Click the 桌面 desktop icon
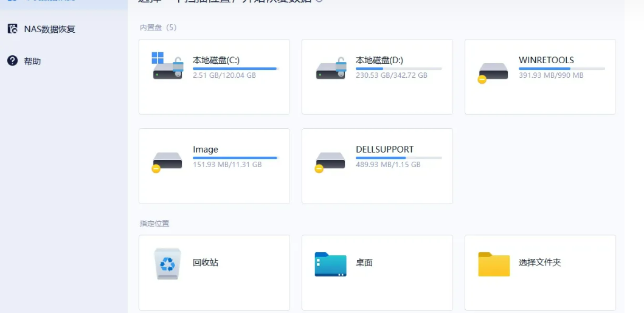The height and width of the screenshot is (313, 644). tap(330, 264)
